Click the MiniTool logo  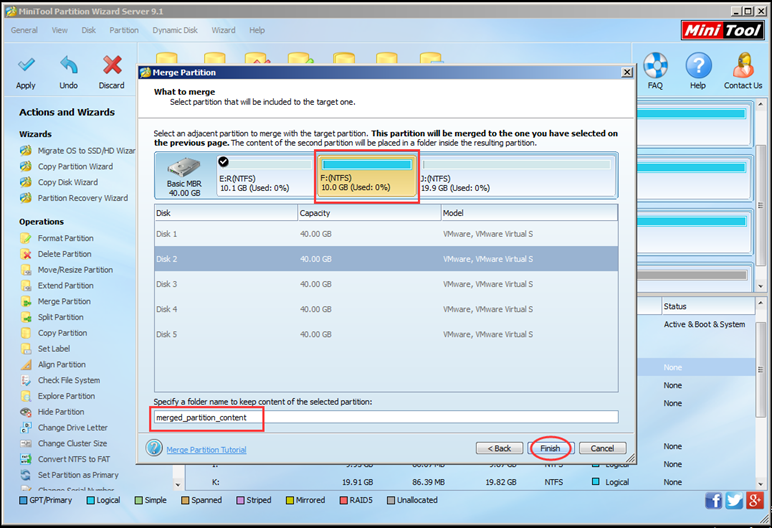pos(722,31)
